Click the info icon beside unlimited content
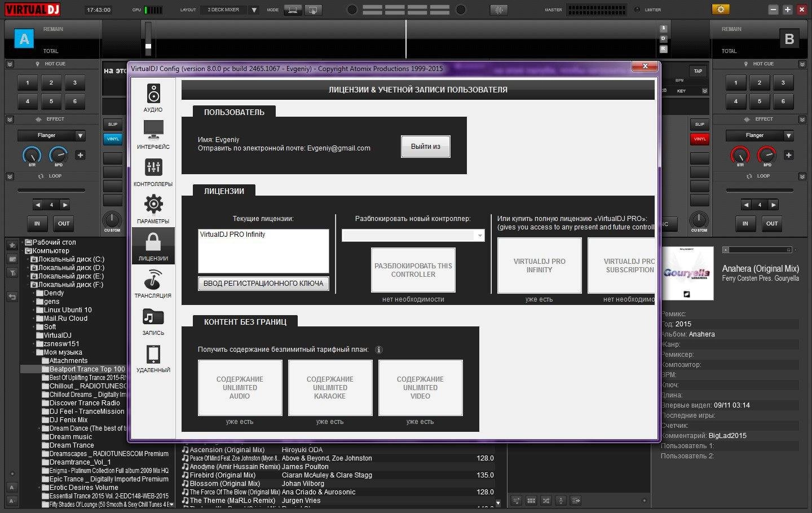This screenshot has width=812, height=513. click(379, 350)
